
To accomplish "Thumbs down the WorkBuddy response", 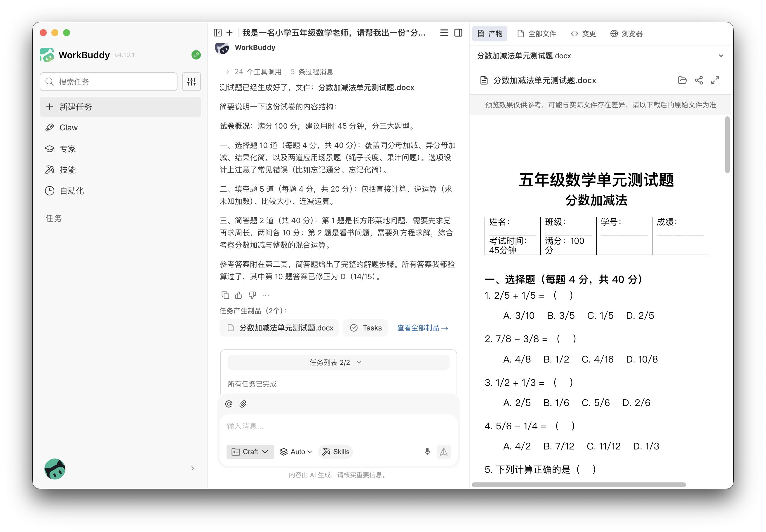I will click(x=252, y=295).
